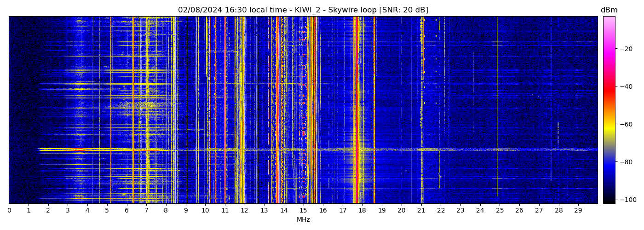Click the -100 colorbar tick label
The image size is (644, 230).
[627, 200]
